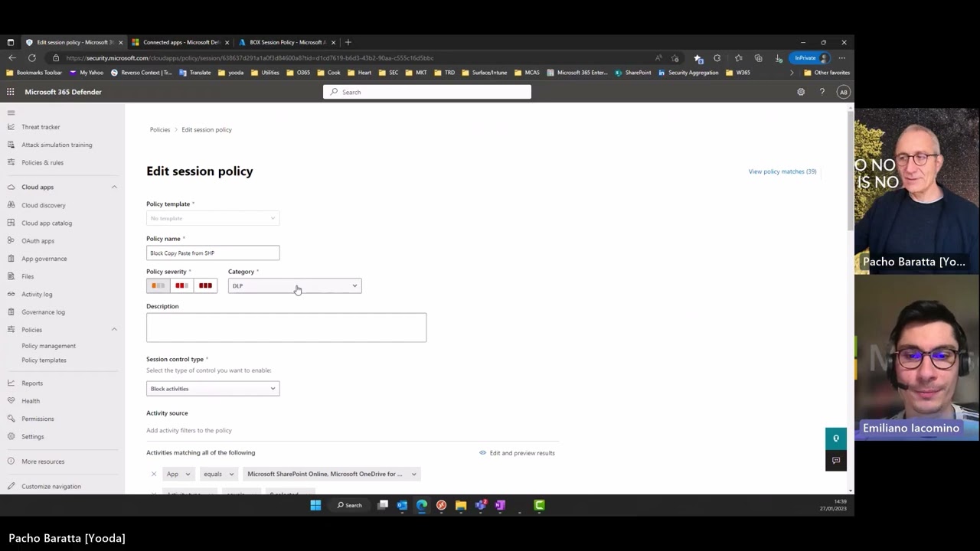Click the browser address bar URL
This screenshot has width=980, height=551.
pyautogui.click(x=250, y=58)
